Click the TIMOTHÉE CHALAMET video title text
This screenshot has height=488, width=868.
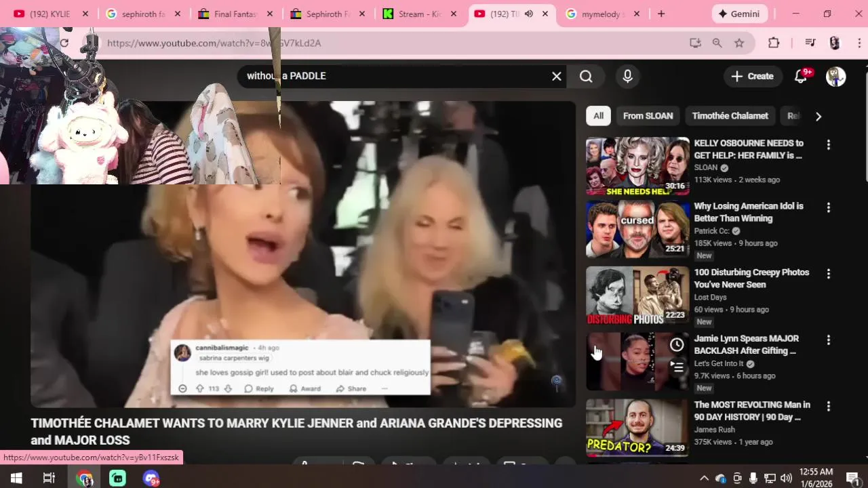tap(296, 432)
